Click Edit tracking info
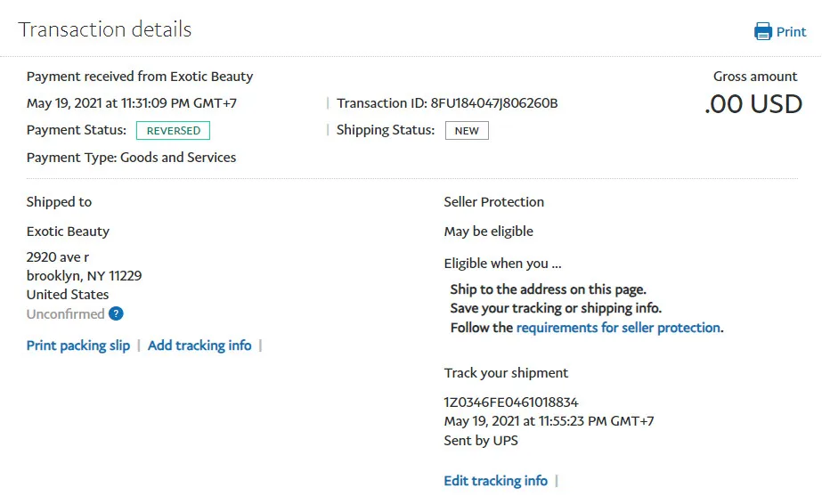 (495, 481)
